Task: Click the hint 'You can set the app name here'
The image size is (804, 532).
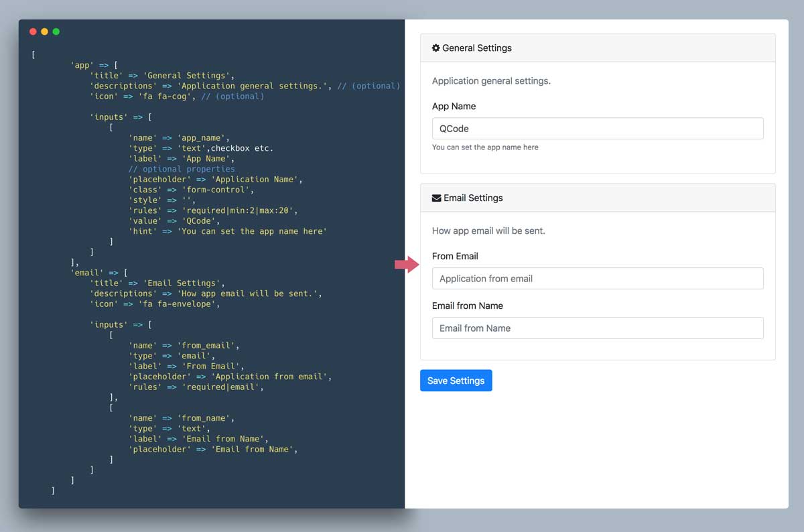Action: tap(486, 147)
